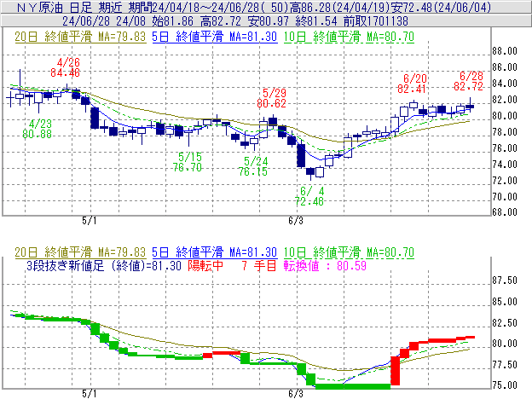Click the 4/26 84.46 high label
Viewport: 532px width, 405px height.
pos(66,67)
